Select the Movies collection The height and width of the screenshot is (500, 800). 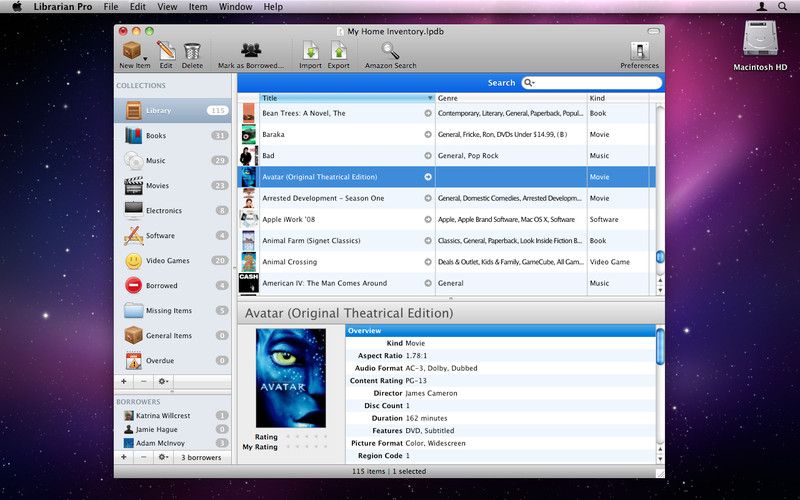click(173, 185)
